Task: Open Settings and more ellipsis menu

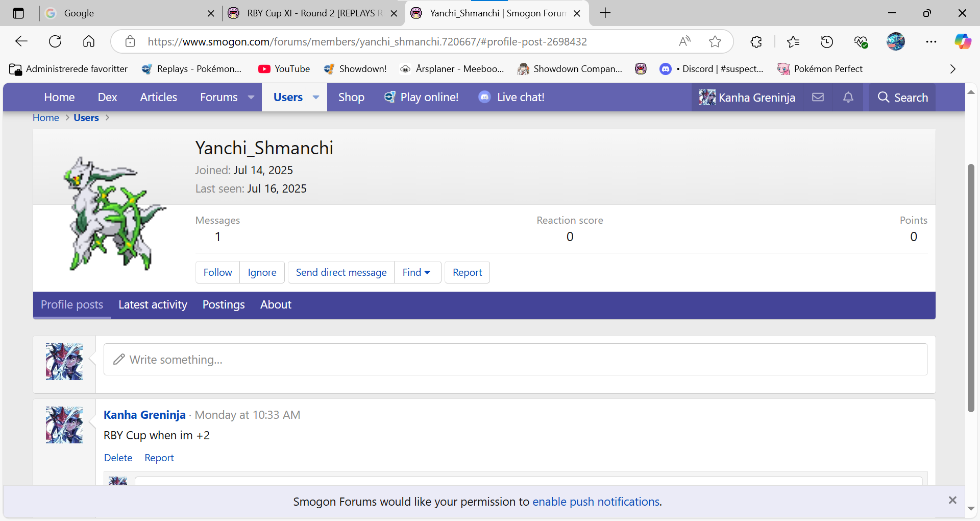Action: (x=931, y=41)
